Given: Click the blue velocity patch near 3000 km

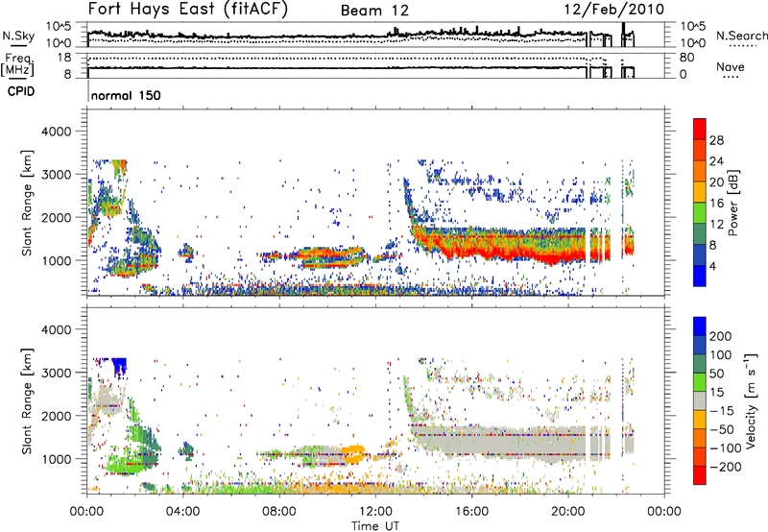Looking at the screenshot, I should (x=119, y=367).
